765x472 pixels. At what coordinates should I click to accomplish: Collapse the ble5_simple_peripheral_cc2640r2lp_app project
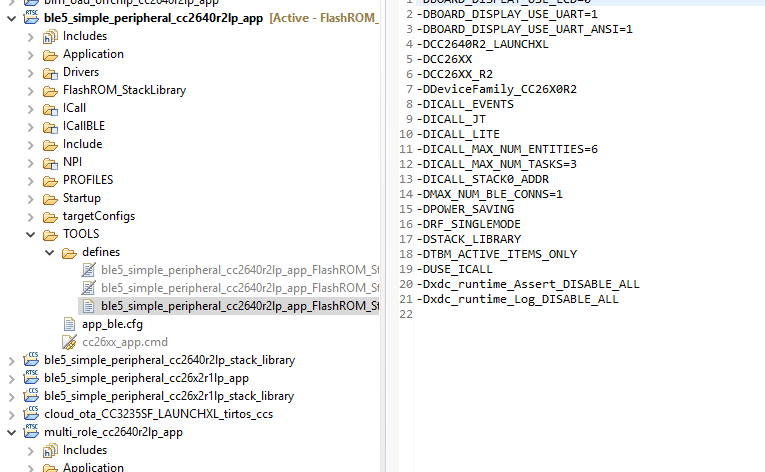(12, 19)
